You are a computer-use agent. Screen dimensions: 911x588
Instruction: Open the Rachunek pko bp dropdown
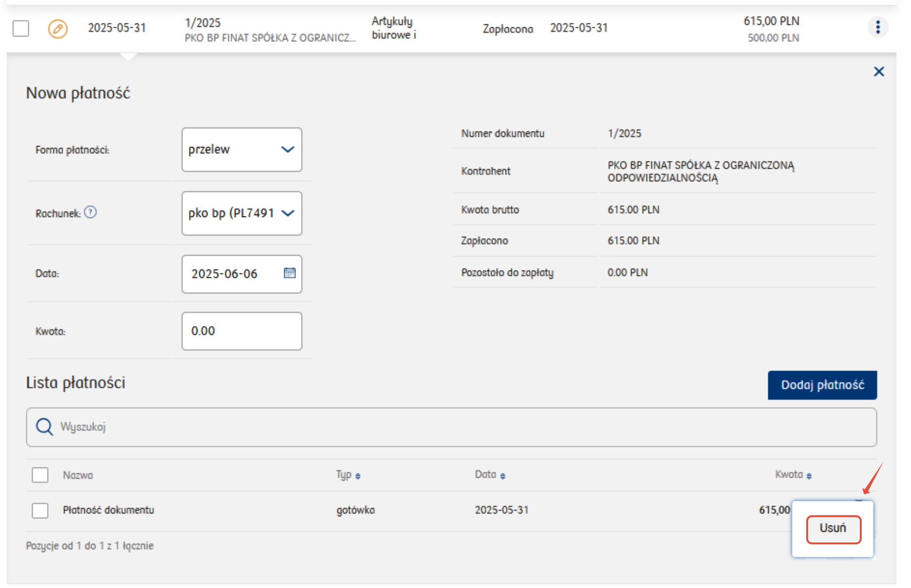coord(241,213)
